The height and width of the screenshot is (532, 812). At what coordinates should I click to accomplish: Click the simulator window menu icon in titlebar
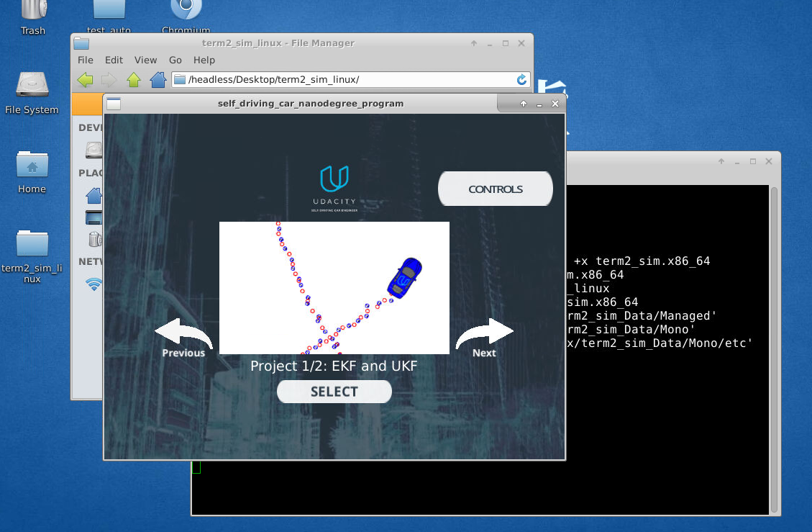coord(114,104)
